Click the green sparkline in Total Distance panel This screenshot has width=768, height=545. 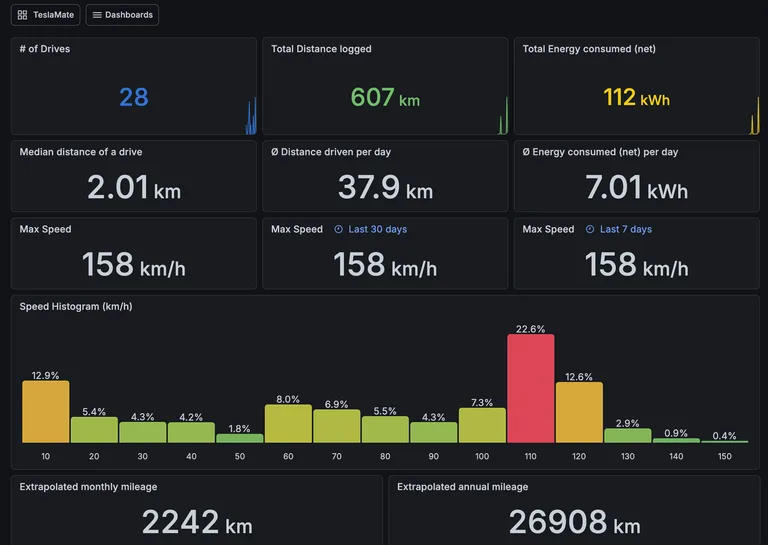[503, 116]
